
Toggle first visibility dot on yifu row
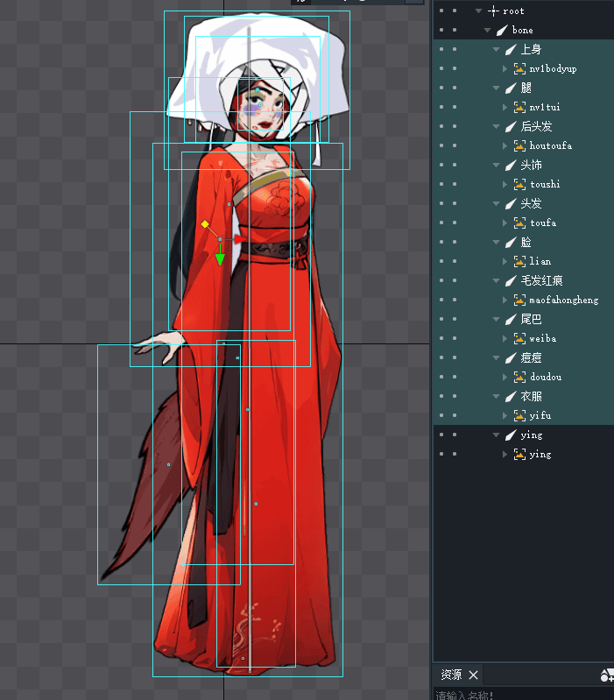click(x=441, y=415)
